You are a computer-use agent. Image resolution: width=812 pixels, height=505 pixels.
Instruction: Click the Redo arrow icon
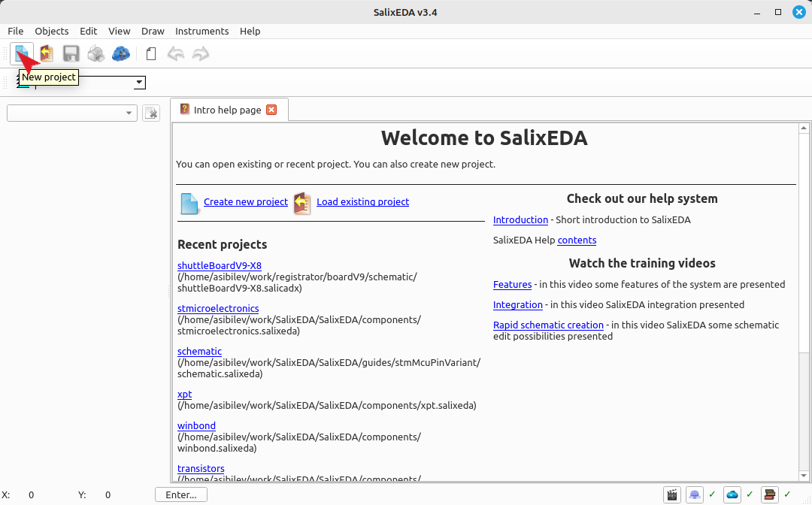pos(201,54)
